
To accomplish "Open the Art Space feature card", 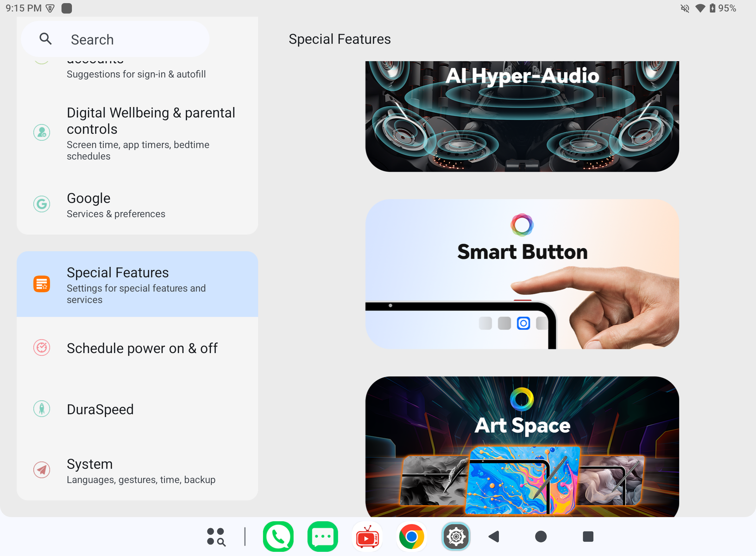I will pyautogui.click(x=522, y=447).
